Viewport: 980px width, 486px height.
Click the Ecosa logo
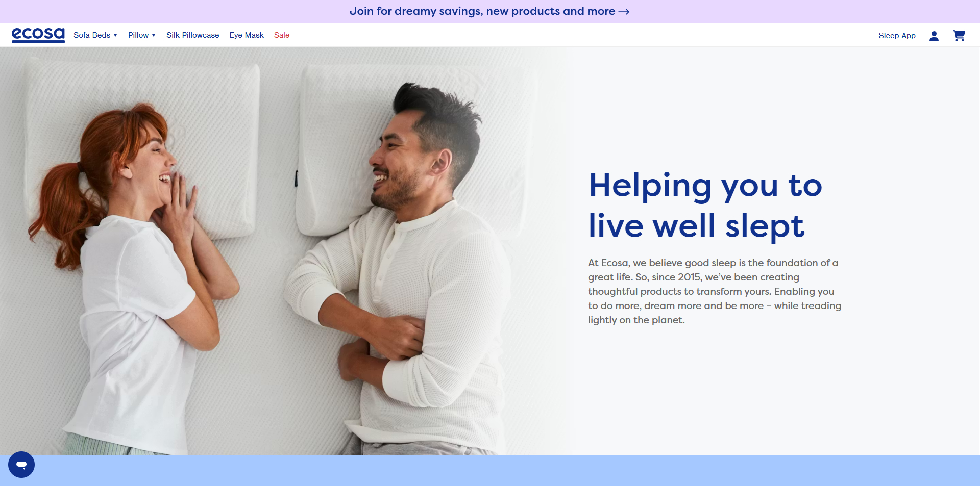click(38, 35)
